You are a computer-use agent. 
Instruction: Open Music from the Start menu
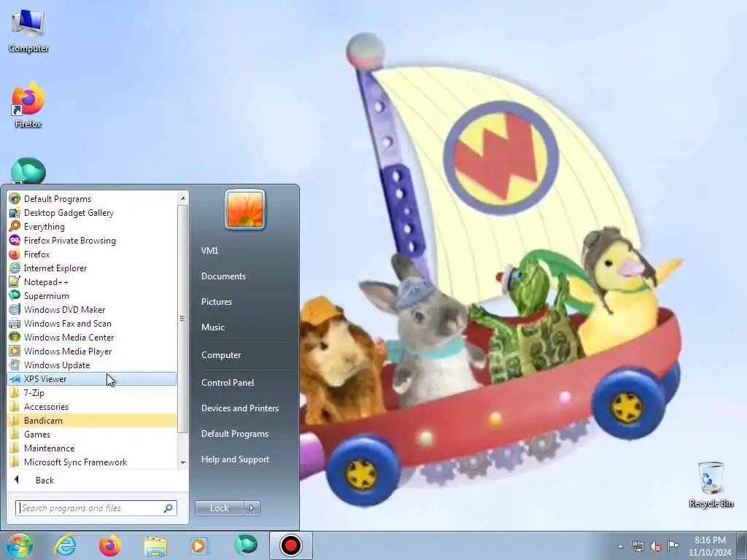(x=212, y=327)
